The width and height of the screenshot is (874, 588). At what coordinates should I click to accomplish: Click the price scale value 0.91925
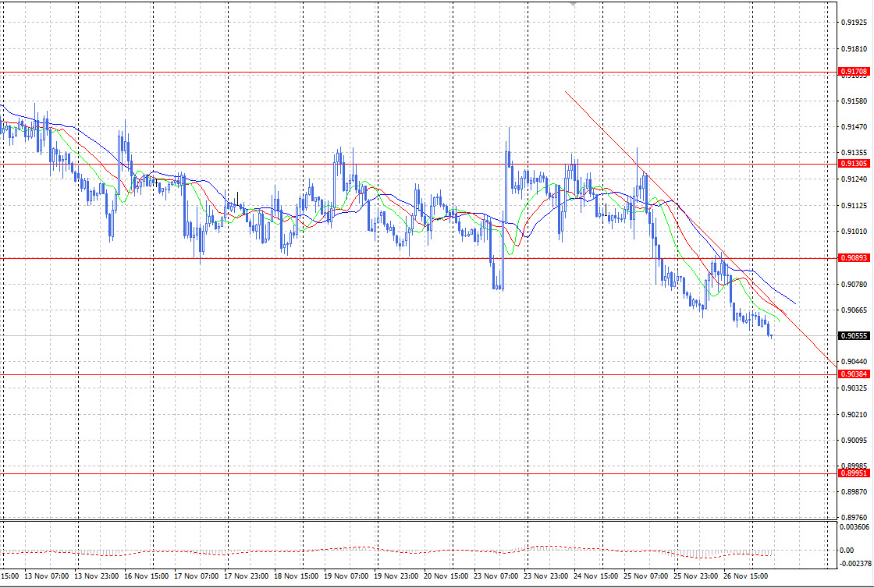pyautogui.click(x=854, y=23)
